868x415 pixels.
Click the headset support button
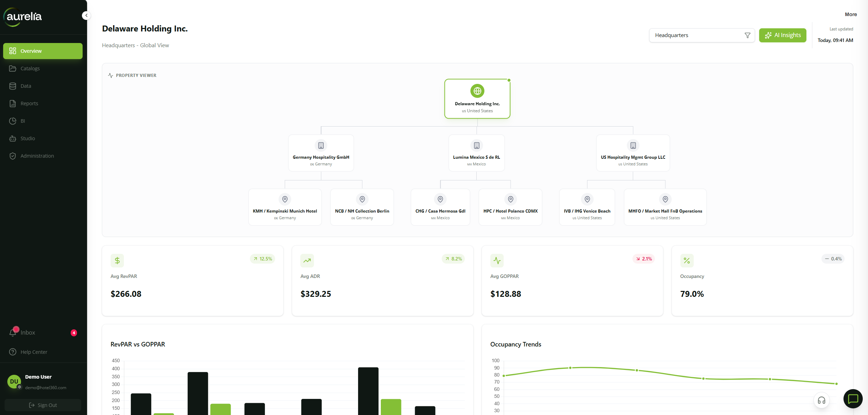821,400
